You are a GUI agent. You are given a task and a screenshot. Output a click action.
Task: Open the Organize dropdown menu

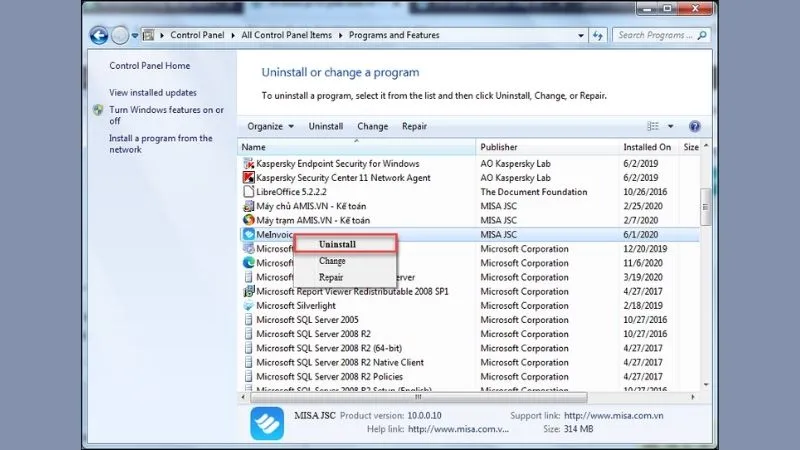(270, 127)
